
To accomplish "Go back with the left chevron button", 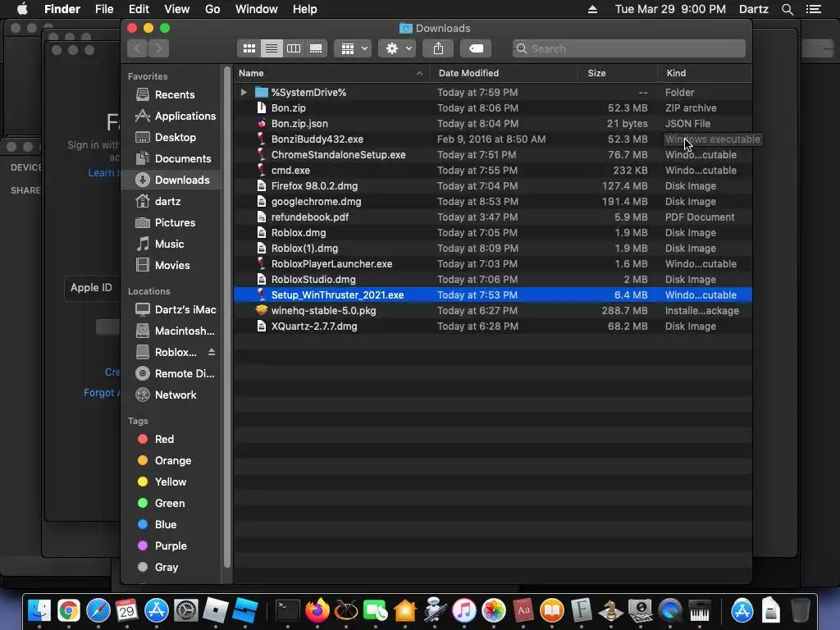I will 138,48.
